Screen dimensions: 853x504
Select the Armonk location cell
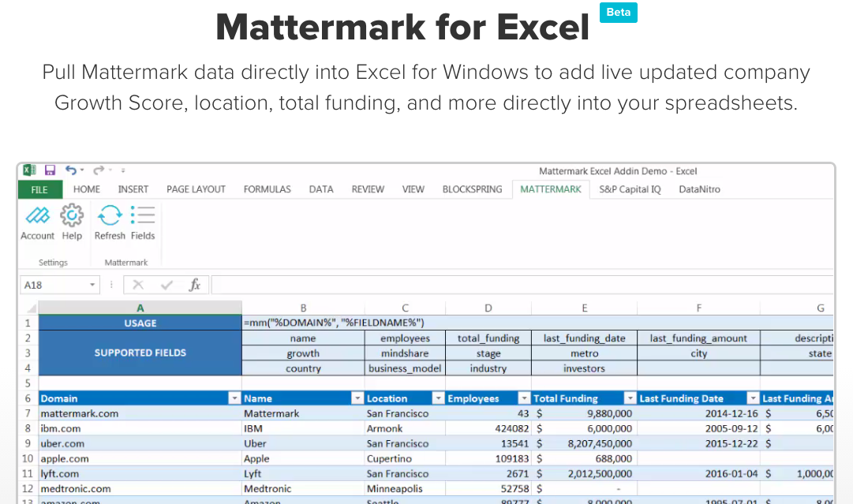(406, 428)
